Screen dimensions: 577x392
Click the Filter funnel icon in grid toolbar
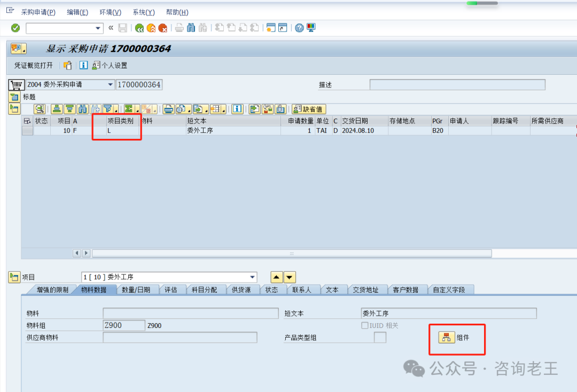click(x=108, y=109)
